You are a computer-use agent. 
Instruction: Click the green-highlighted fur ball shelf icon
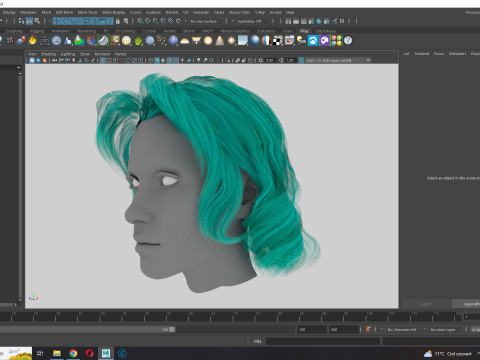pos(103,41)
